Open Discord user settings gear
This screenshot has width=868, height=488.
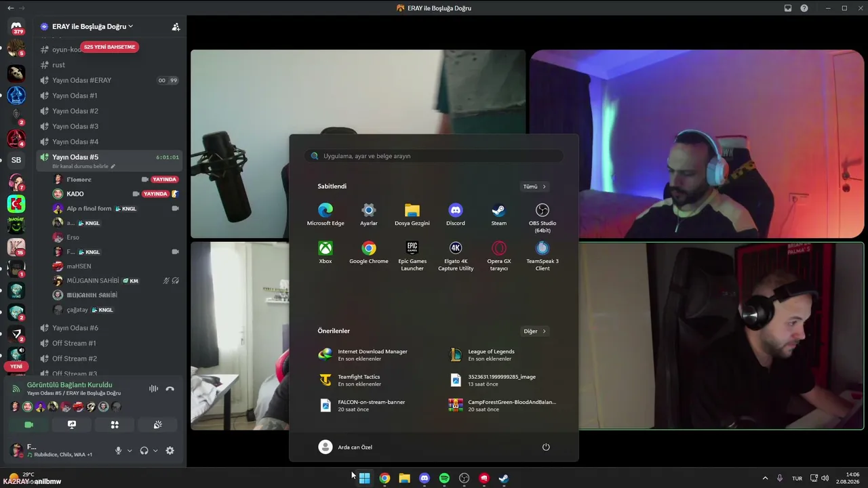[170, 451]
